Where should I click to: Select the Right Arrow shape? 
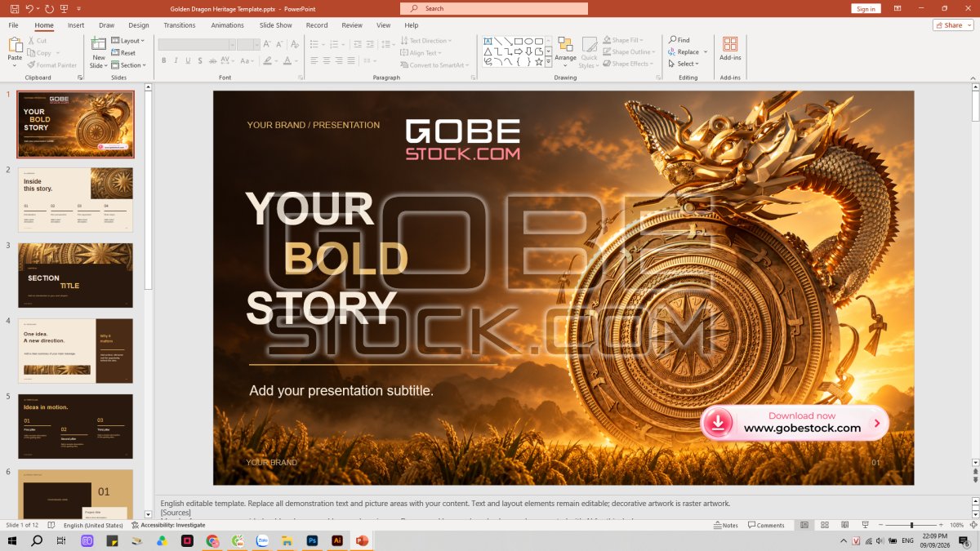pos(519,51)
